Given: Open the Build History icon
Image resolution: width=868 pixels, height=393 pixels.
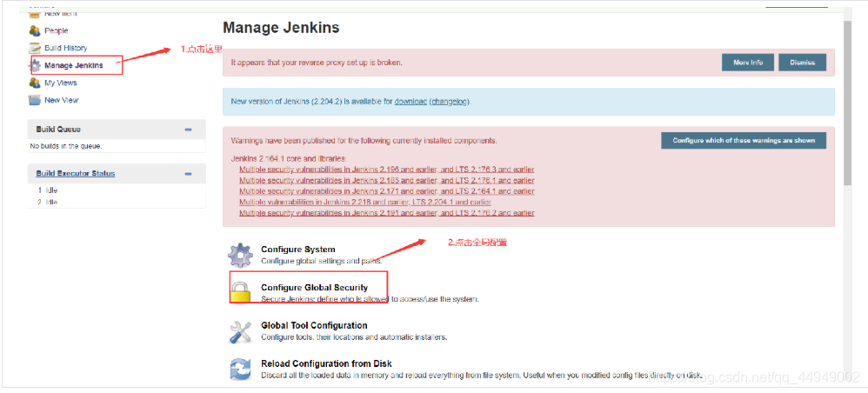Looking at the screenshot, I should click(x=35, y=48).
